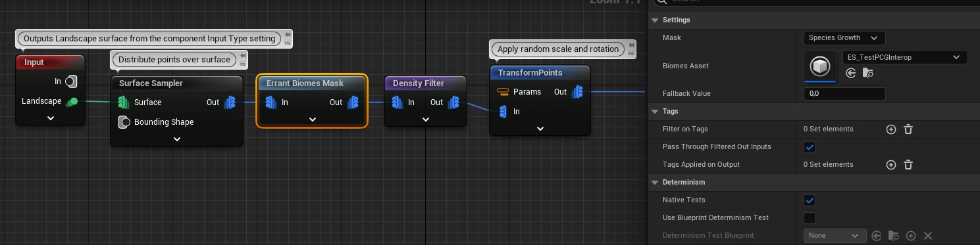
Task: Add element to Filter on Tags
Action: pyautogui.click(x=891, y=129)
